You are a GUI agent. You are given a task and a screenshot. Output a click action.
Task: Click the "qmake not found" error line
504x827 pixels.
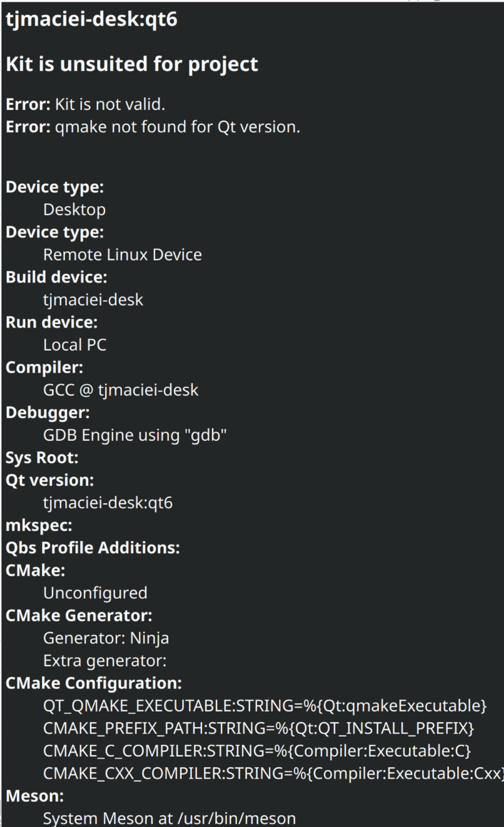[153, 127]
